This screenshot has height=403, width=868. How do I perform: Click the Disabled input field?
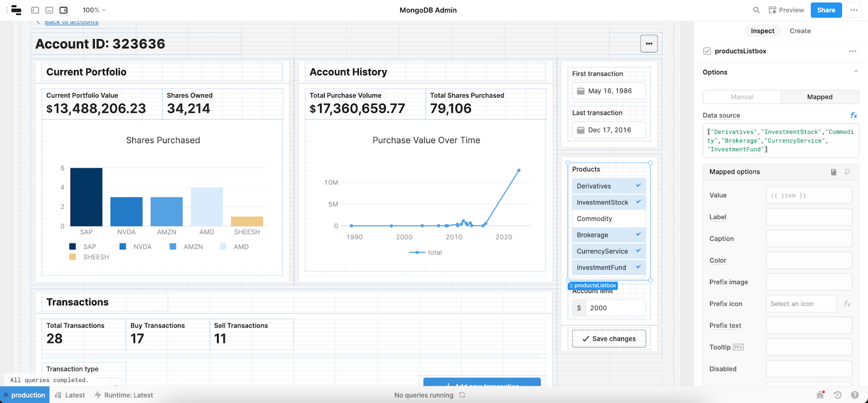coord(809,369)
